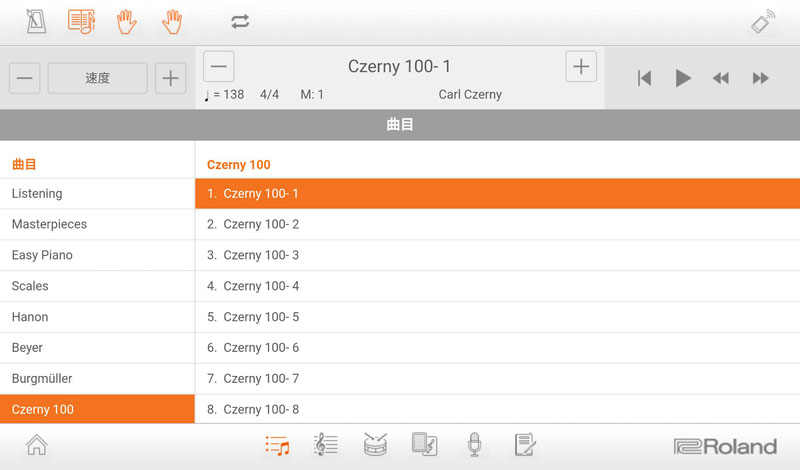Open the flash card game icon

424,445
